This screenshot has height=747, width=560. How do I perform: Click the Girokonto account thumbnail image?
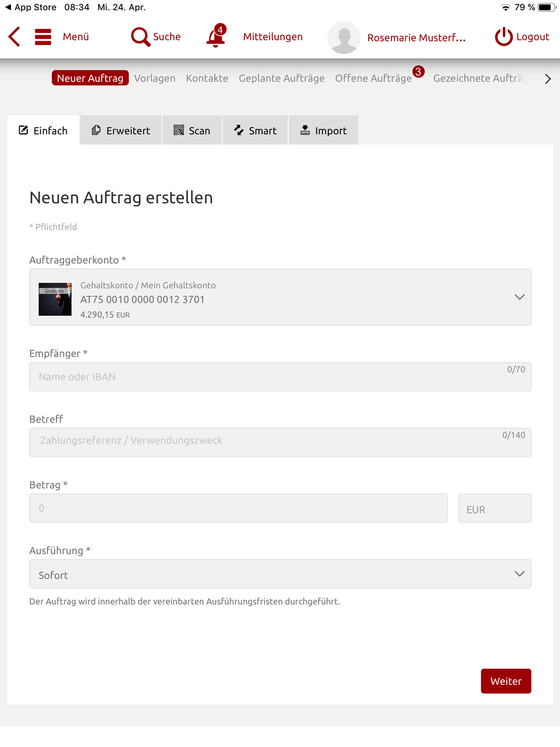tap(55, 299)
